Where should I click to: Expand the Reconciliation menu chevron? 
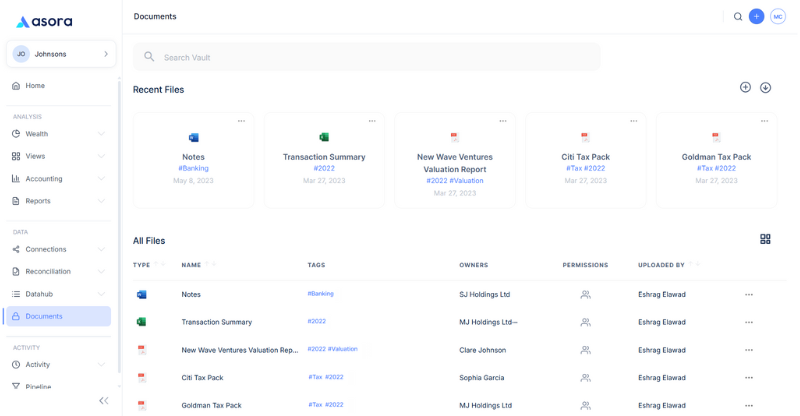click(x=101, y=272)
